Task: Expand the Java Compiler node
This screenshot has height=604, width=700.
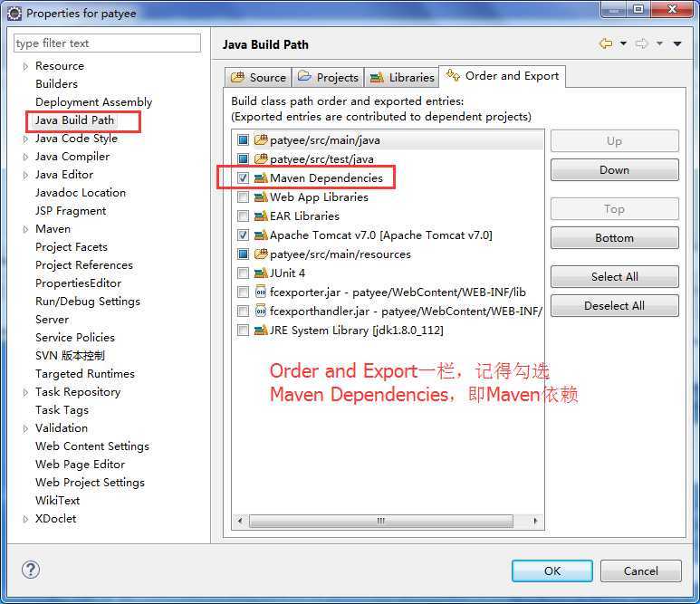Action: click(25, 158)
